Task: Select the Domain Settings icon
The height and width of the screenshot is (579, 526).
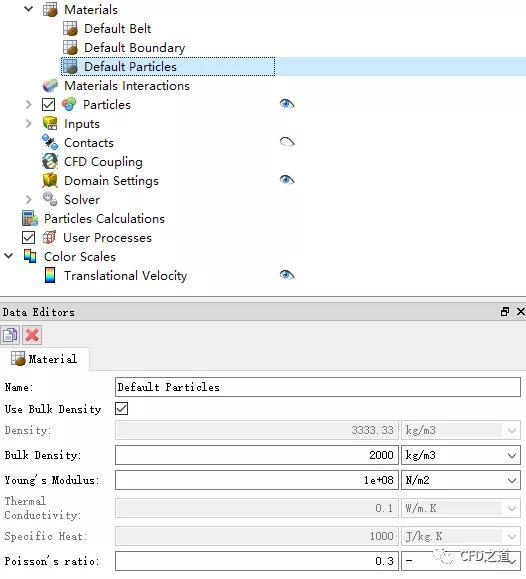Action: coord(50,181)
